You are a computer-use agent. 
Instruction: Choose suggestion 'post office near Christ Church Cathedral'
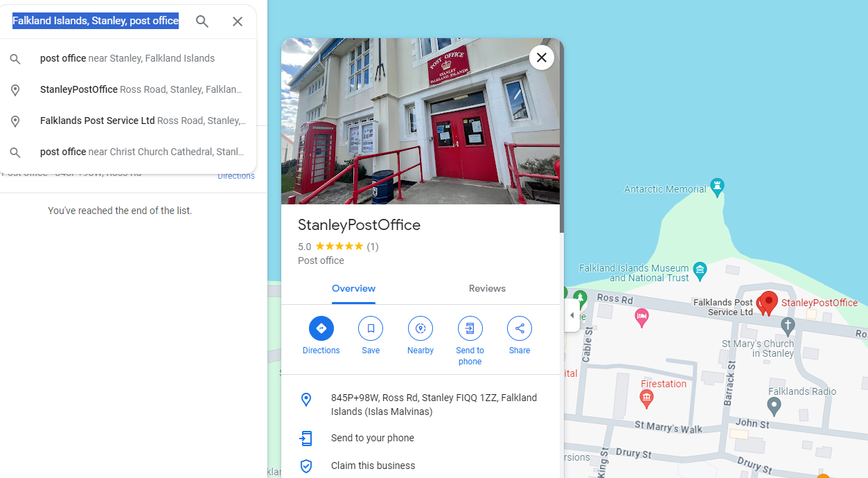(128, 152)
